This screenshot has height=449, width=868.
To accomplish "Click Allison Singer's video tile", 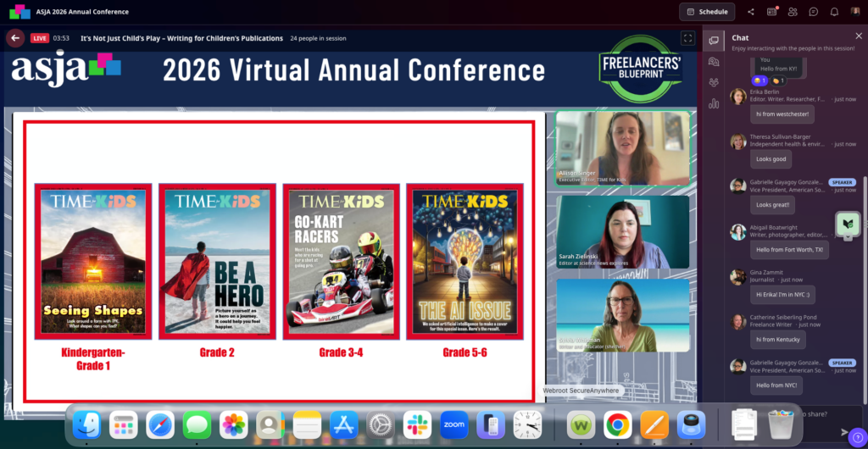I will coord(623,148).
